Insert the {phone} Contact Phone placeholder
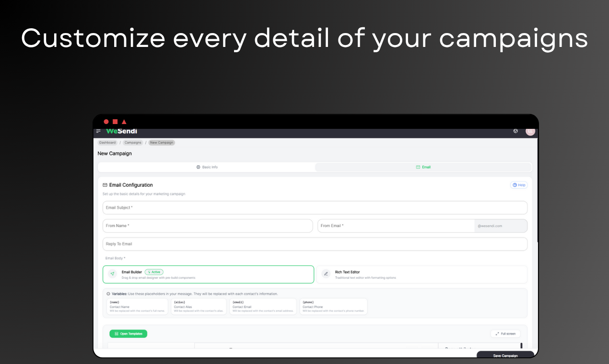 pyautogui.click(x=333, y=306)
